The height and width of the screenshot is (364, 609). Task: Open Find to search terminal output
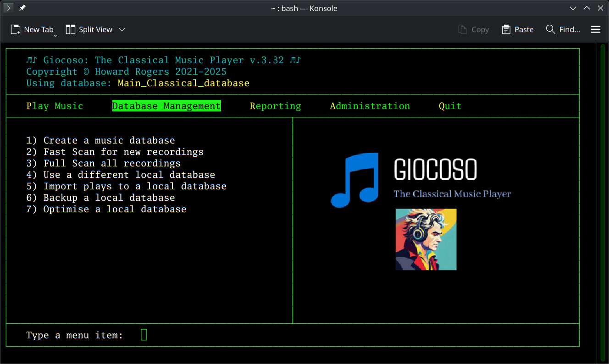point(563,29)
